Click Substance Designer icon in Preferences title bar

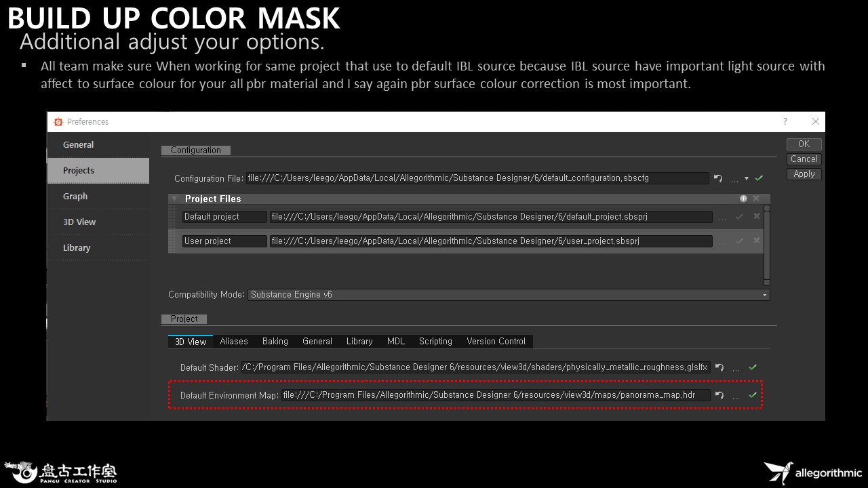tap(58, 122)
